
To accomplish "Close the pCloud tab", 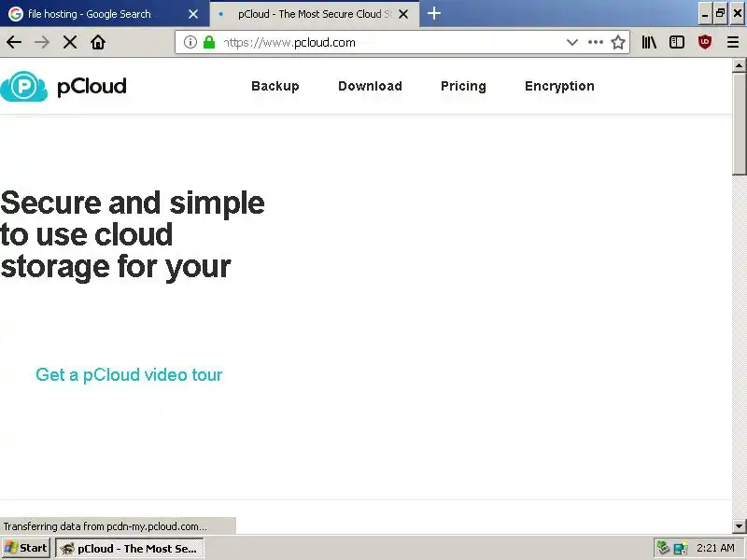I will tap(403, 14).
